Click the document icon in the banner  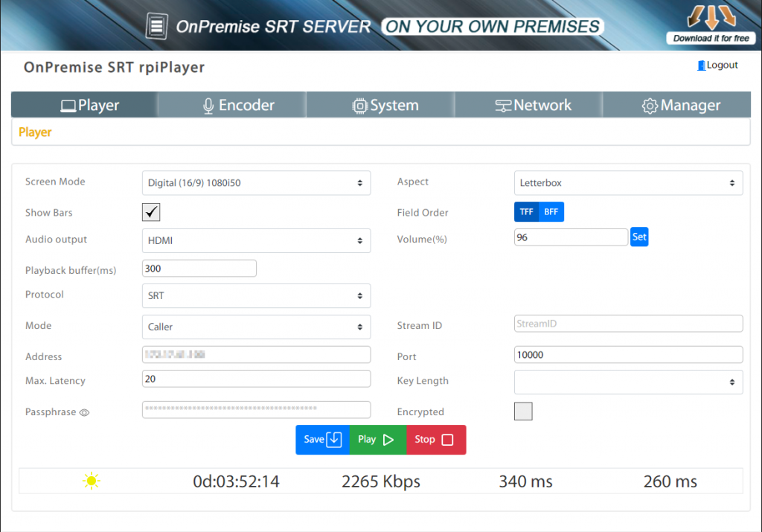coord(156,27)
